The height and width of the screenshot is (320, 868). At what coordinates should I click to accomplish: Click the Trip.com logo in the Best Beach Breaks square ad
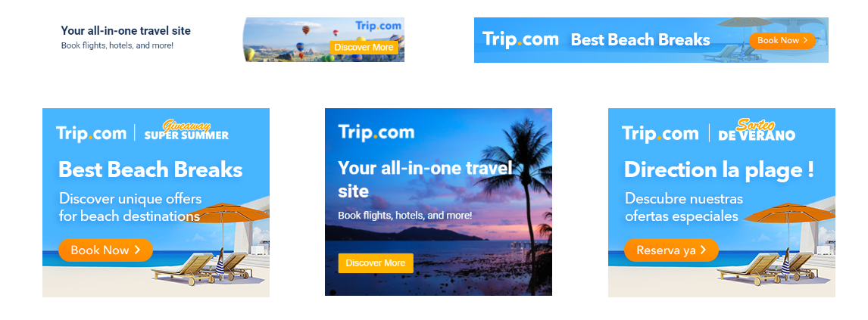click(92, 134)
